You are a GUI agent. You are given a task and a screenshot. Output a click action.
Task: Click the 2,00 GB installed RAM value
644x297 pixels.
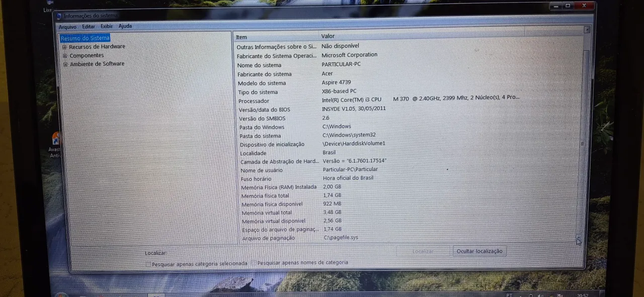coord(332,187)
